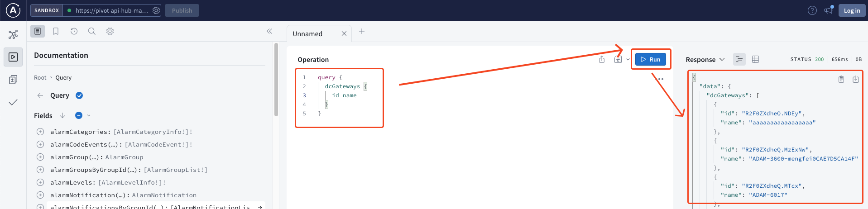This screenshot has width=868, height=209.
Task: Click the 656ms response time
Action: pos(839,59)
